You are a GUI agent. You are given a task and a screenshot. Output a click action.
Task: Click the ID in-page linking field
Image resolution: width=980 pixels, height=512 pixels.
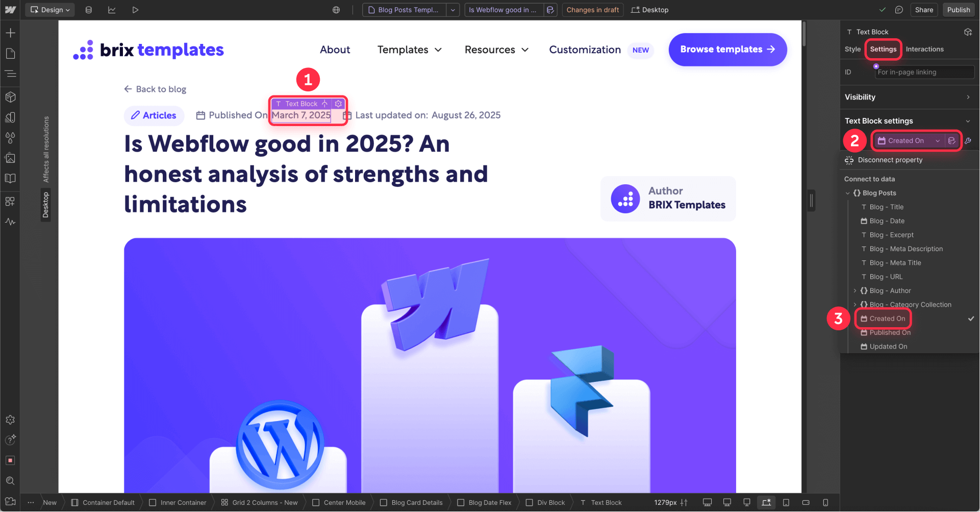(924, 72)
